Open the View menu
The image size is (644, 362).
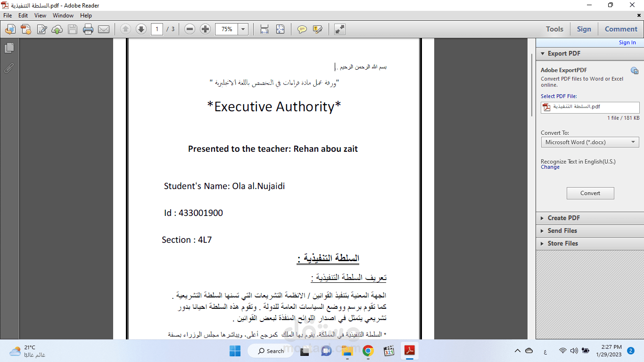coord(40,16)
